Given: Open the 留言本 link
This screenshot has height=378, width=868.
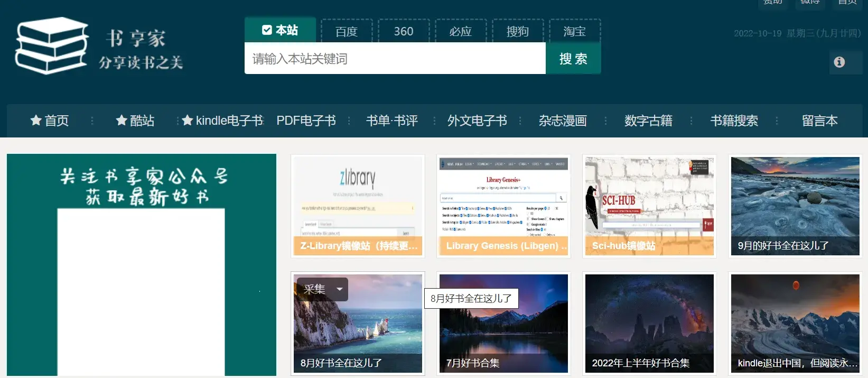Looking at the screenshot, I should tap(819, 121).
